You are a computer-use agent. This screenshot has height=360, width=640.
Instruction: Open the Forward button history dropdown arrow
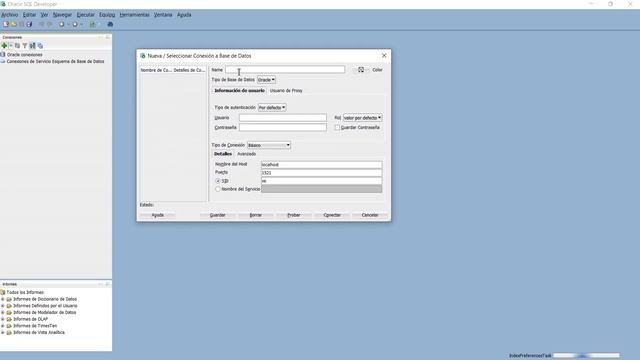coord(81,24)
